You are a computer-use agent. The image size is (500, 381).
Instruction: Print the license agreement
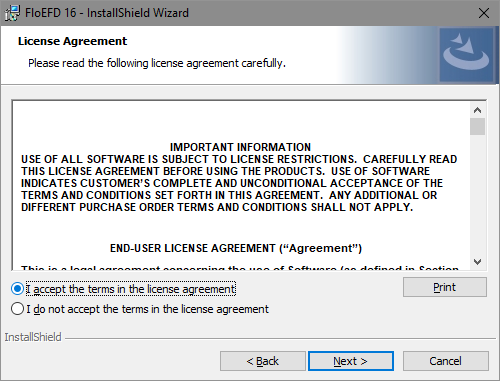coord(445,287)
